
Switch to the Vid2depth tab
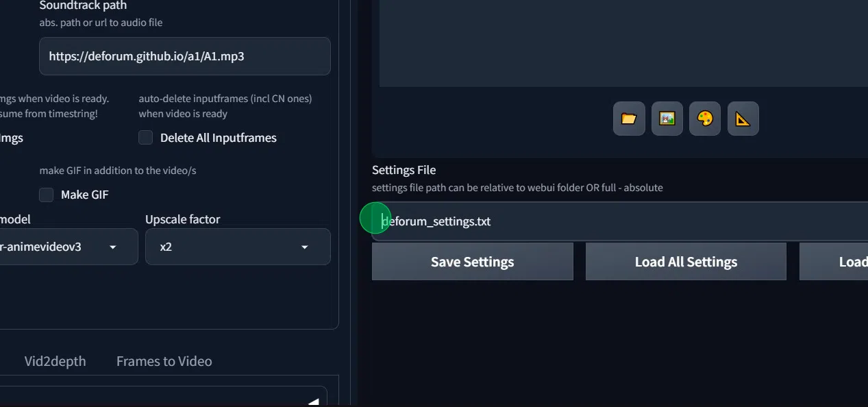55,361
